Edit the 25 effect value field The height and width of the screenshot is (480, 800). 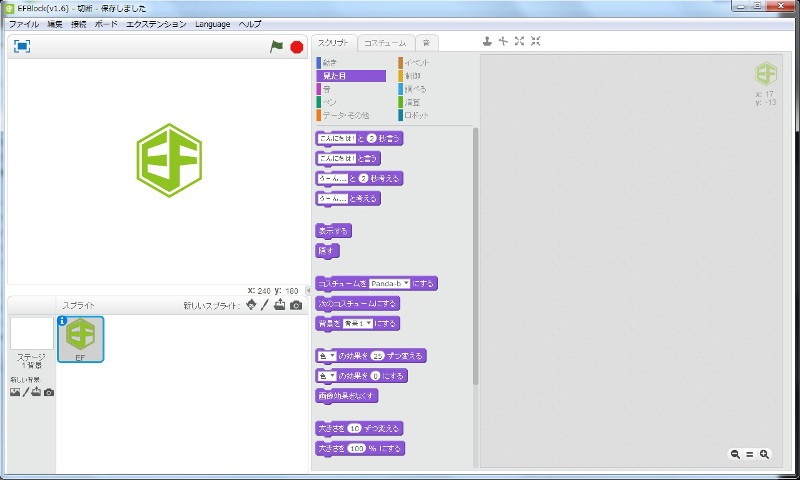click(x=378, y=356)
